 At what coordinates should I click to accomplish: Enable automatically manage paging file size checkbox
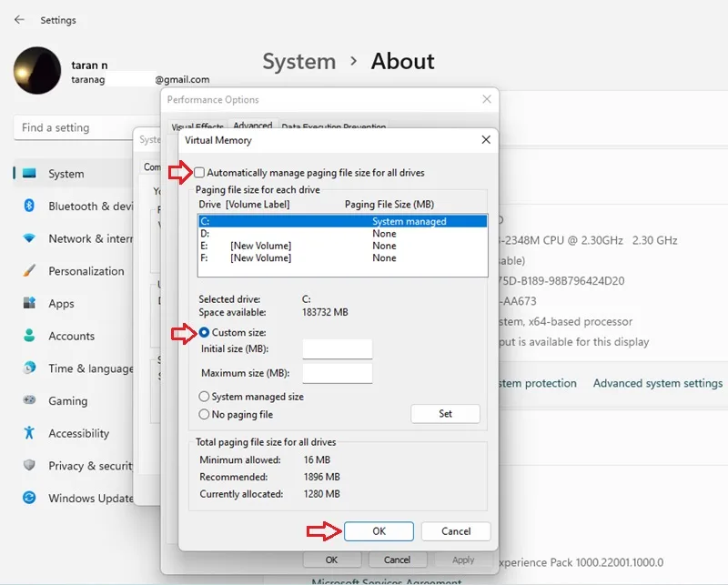199,173
